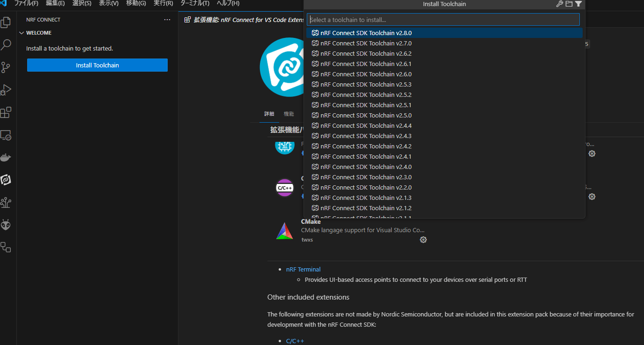Select nRF Connect SDK Toolchain v2.4.3
Viewport: 644px width, 345px height.
pyautogui.click(x=444, y=136)
